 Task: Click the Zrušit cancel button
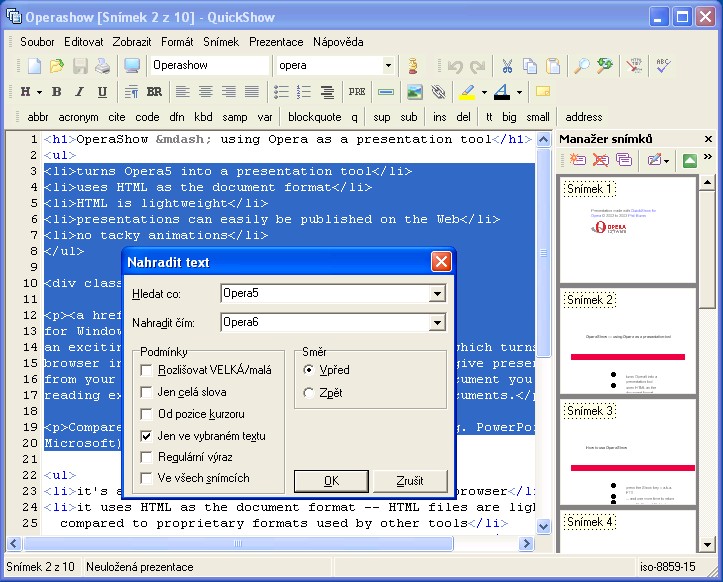click(x=410, y=481)
